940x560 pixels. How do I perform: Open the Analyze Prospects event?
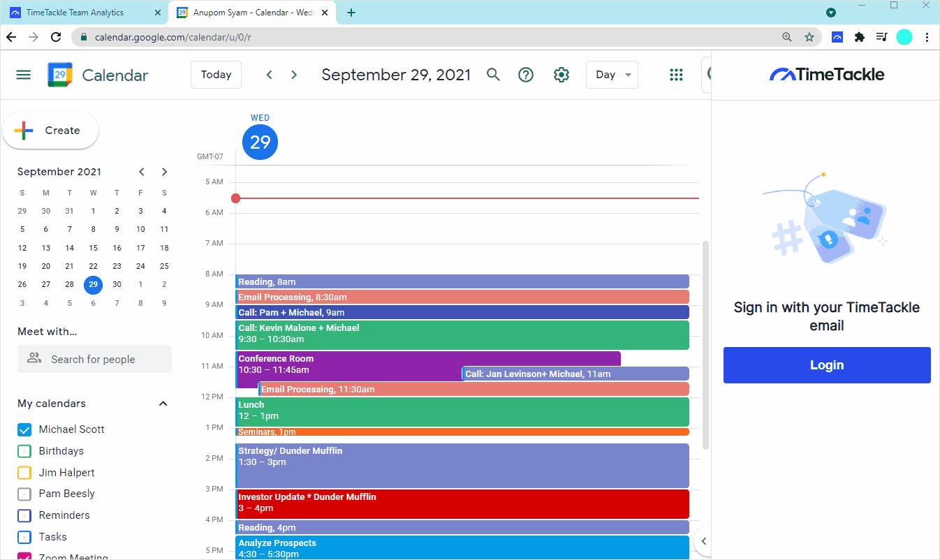462,547
